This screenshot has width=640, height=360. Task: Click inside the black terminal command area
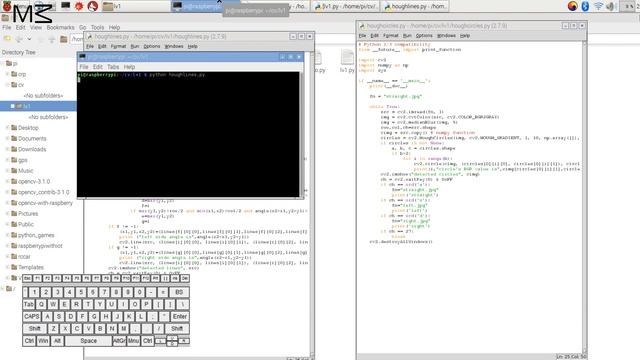(188, 135)
